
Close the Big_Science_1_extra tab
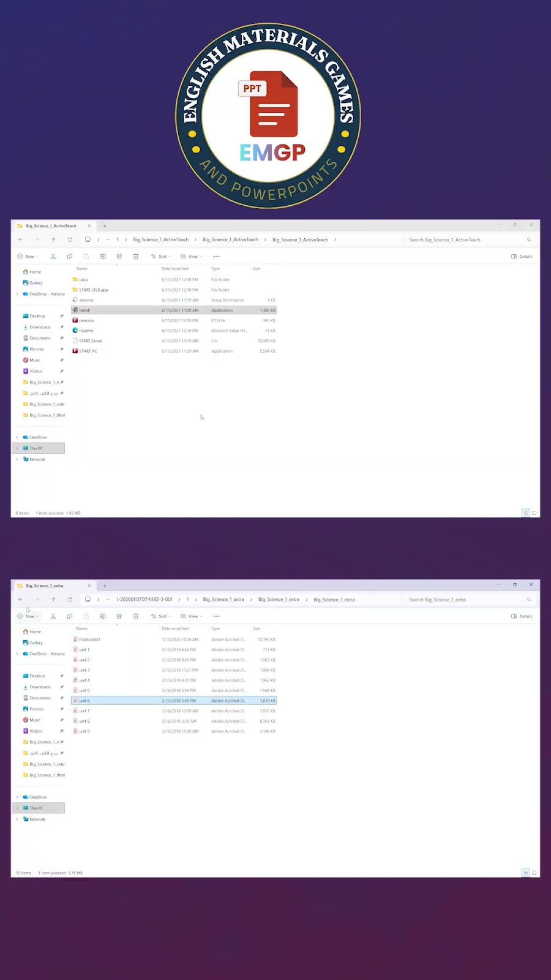pos(89,586)
